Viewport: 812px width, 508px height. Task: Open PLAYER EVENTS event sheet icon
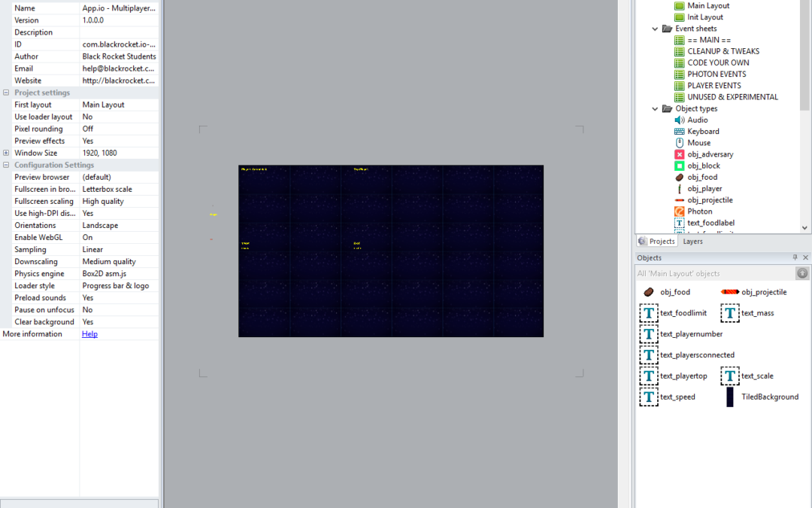click(679, 86)
